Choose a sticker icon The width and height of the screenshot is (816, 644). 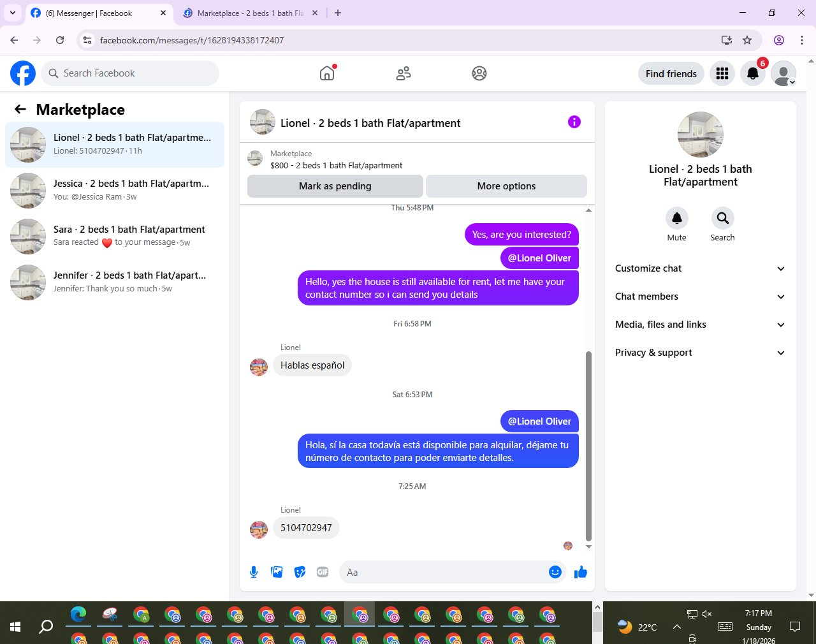pyautogui.click(x=300, y=572)
